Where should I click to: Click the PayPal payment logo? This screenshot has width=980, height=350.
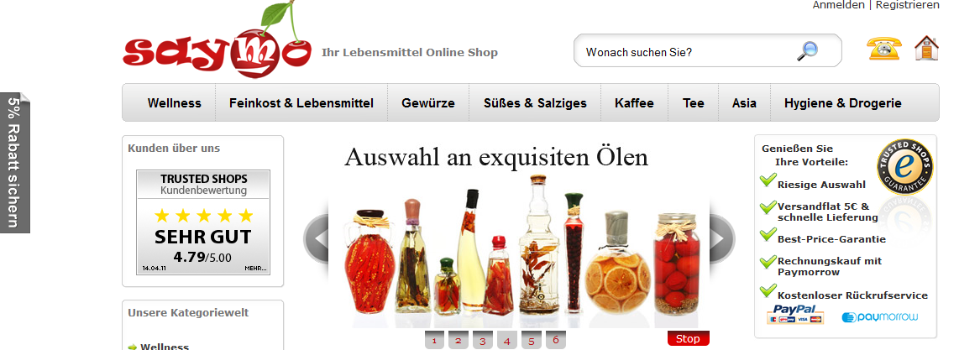(795, 315)
